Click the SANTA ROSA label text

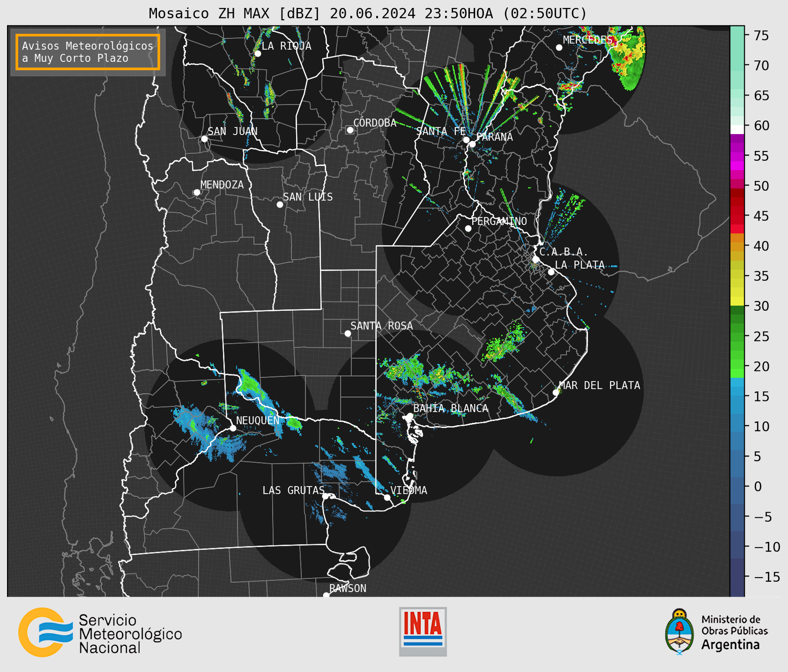click(382, 326)
